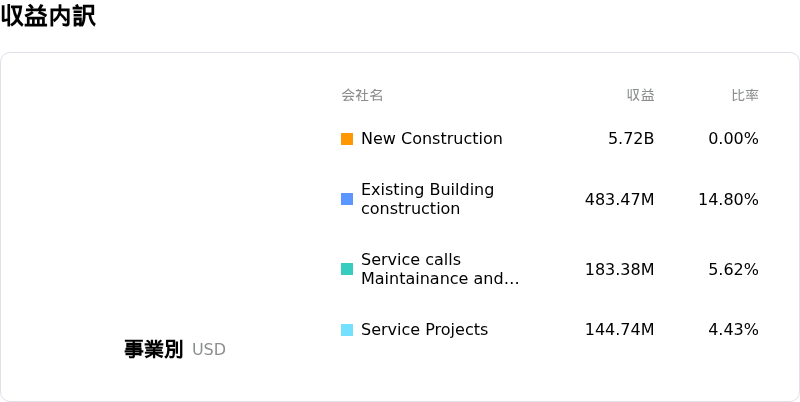Click the USD currency label
The width and height of the screenshot is (800, 402).
pos(209,349)
